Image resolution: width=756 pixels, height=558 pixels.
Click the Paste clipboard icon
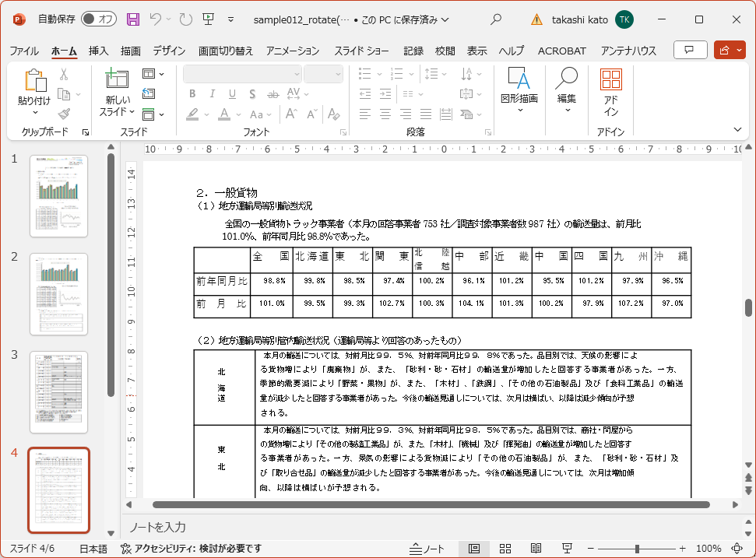[35, 80]
